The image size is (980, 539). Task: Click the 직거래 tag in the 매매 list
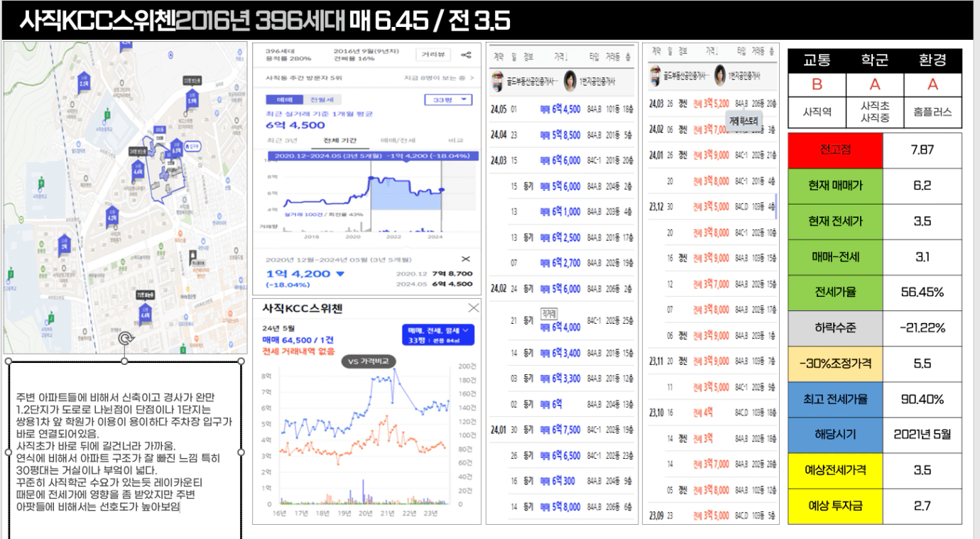[549, 312]
